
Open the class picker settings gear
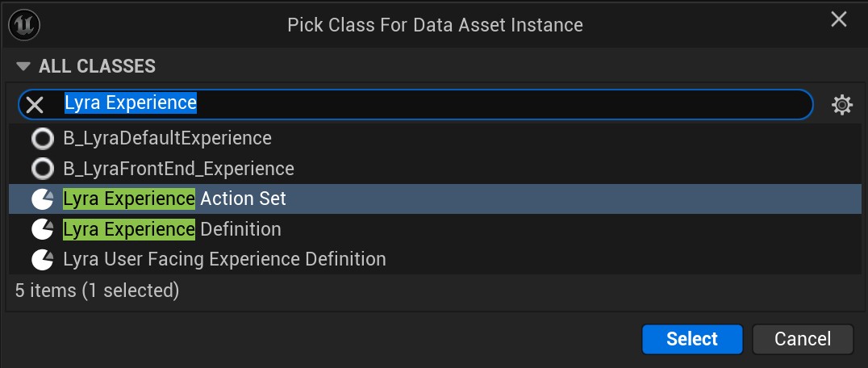pyautogui.click(x=842, y=104)
